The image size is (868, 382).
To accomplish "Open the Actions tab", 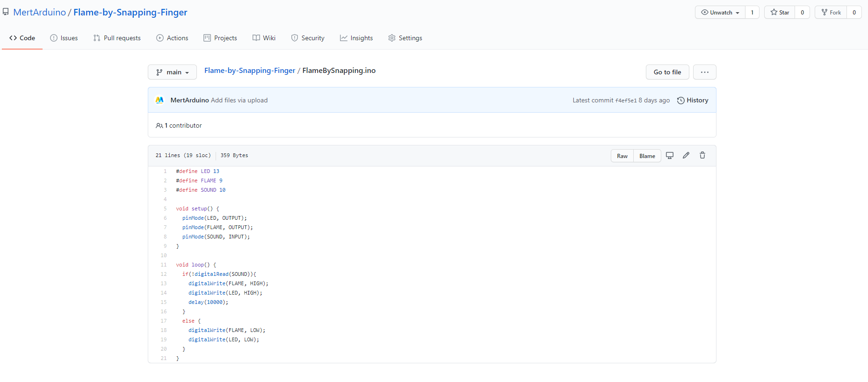I will pos(172,38).
